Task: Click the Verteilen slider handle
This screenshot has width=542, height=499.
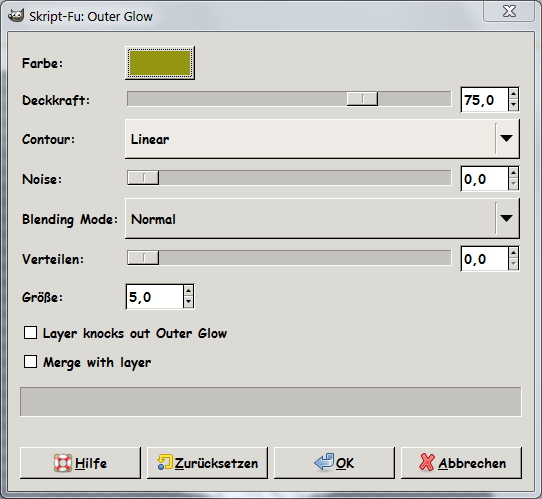Action: coord(143,258)
